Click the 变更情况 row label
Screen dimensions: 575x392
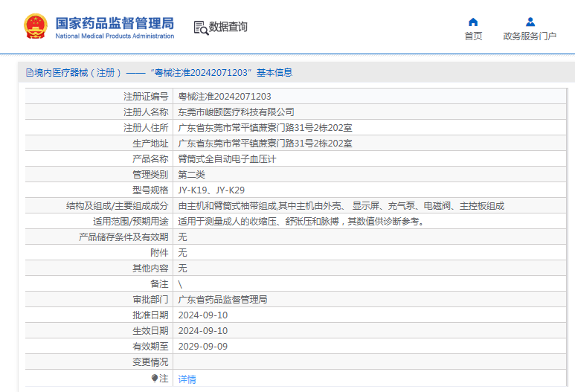click(x=150, y=362)
